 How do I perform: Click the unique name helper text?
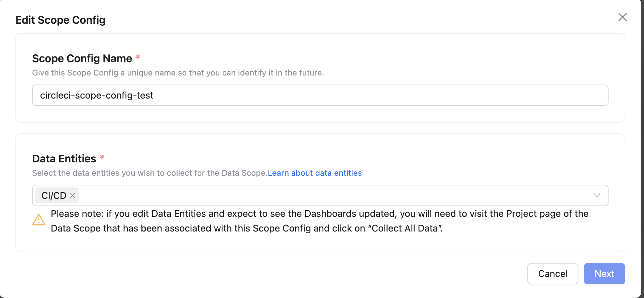[x=178, y=73]
